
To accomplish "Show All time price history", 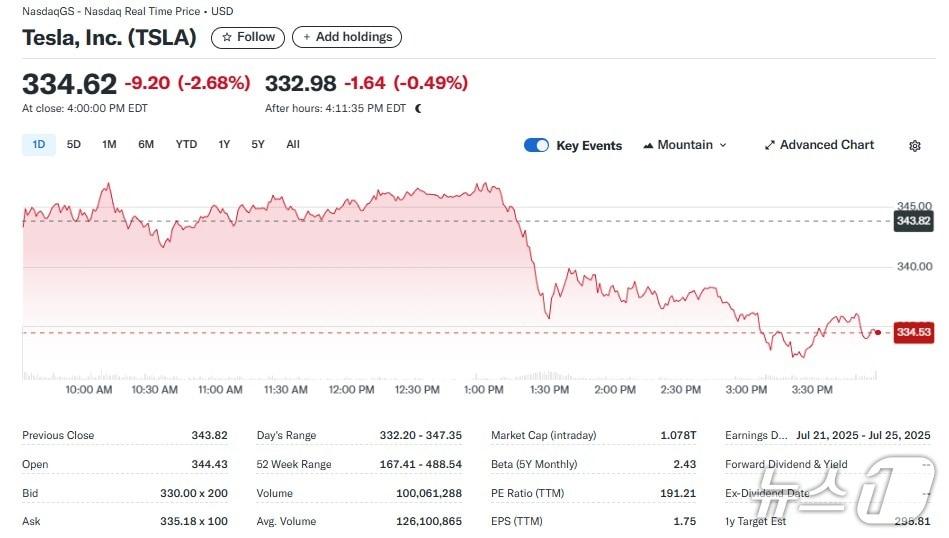I will (293, 145).
